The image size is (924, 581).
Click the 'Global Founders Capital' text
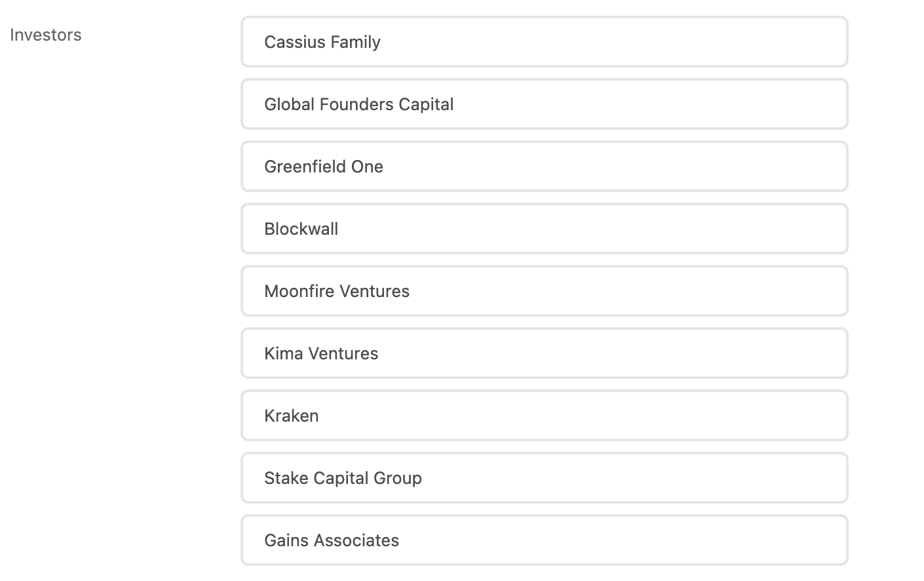click(359, 104)
